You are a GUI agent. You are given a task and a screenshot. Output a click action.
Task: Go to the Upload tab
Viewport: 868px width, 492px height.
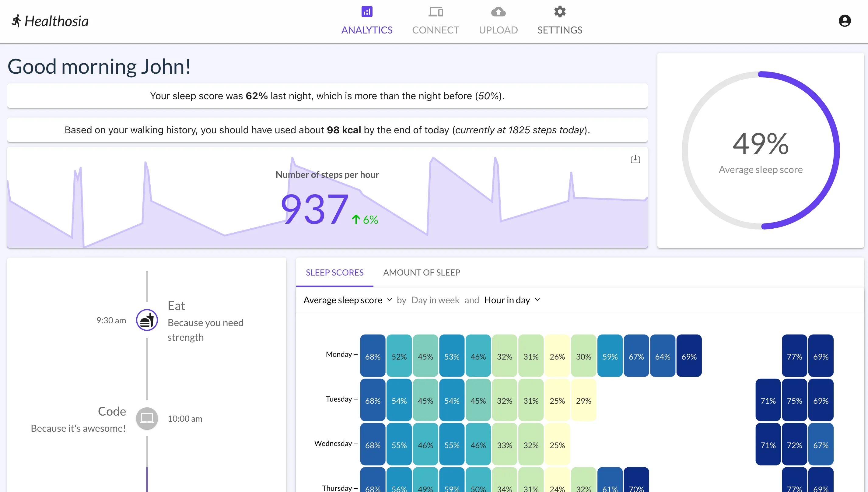[x=498, y=21]
